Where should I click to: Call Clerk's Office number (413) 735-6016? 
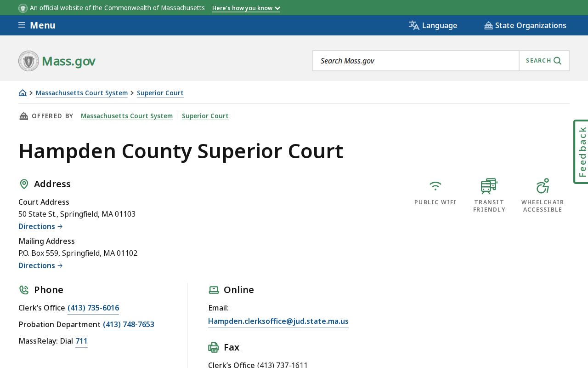[x=93, y=308]
